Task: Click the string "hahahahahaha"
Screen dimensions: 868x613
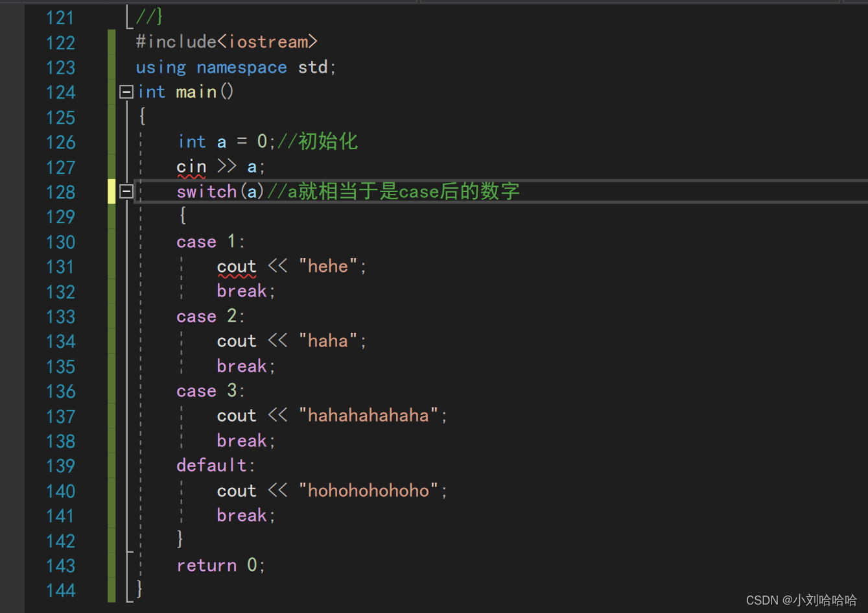Action: (369, 415)
